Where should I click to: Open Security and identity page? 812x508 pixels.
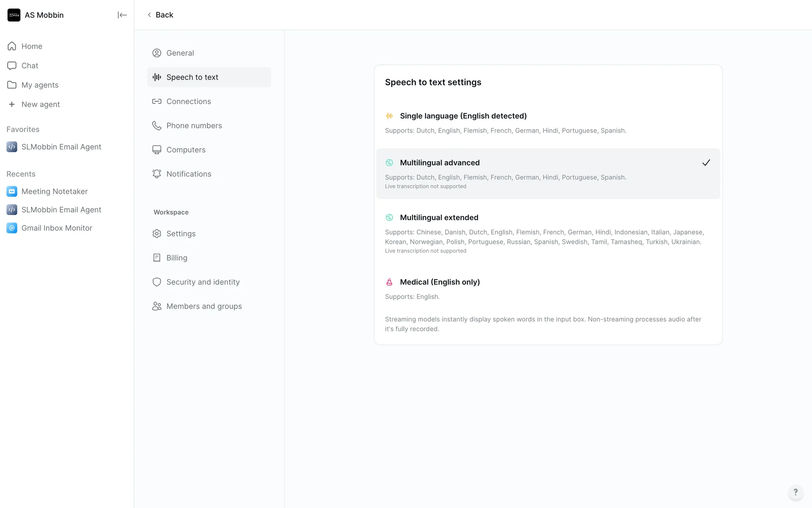(203, 282)
